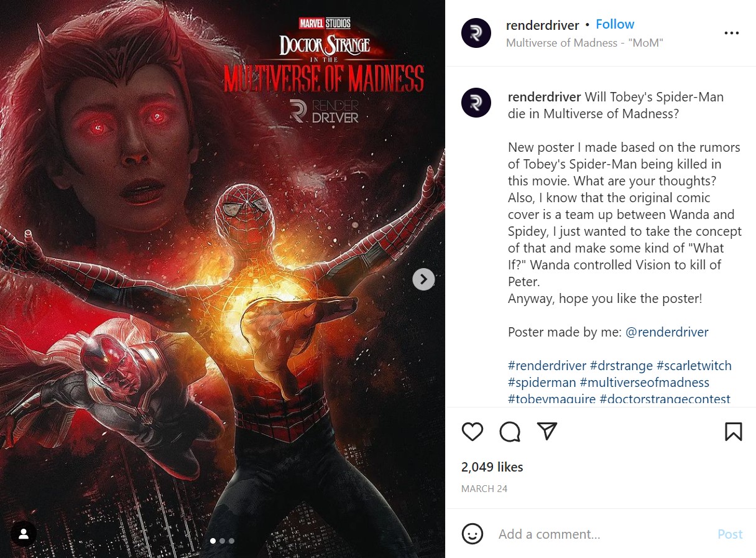
Task: Open the #scarletwitch hashtag
Action: click(x=694, y=366)
